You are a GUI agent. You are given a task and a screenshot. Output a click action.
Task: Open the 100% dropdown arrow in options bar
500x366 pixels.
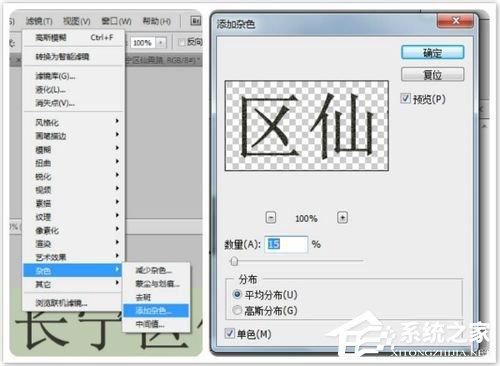(x=161, y=43)
